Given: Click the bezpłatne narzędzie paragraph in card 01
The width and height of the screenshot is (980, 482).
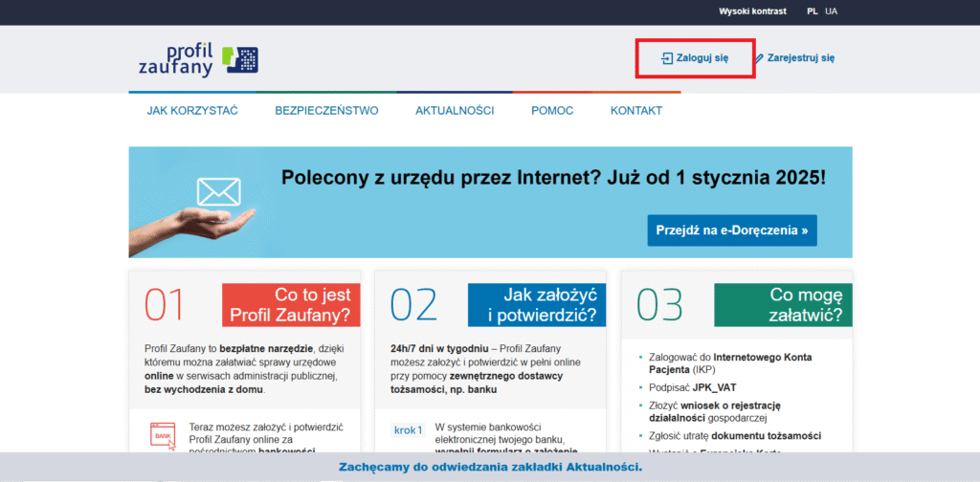Looking at the screenshot, I should (244, 368).
